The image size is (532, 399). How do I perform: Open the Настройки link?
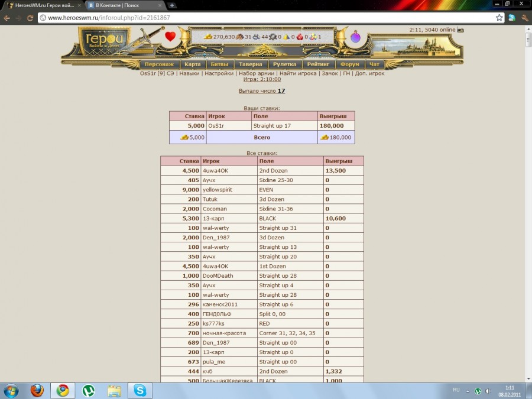[219, 73]
